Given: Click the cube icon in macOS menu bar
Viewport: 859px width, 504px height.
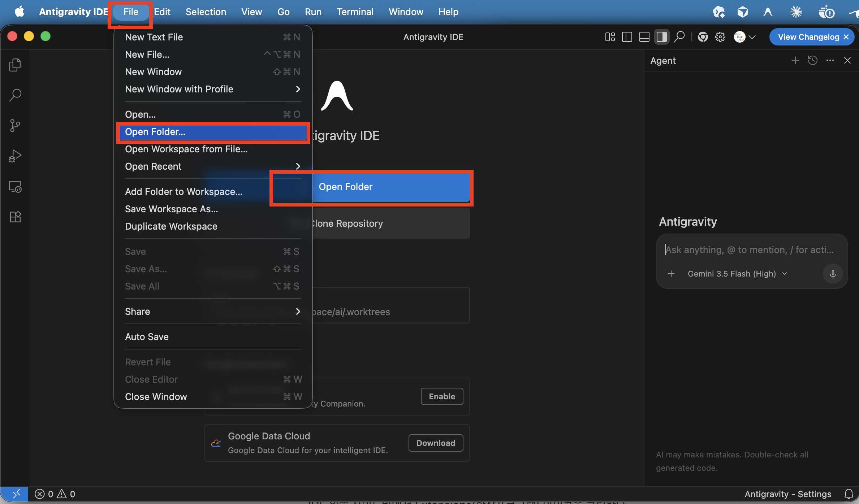Looking at the screenshot, I should point(742,12).
